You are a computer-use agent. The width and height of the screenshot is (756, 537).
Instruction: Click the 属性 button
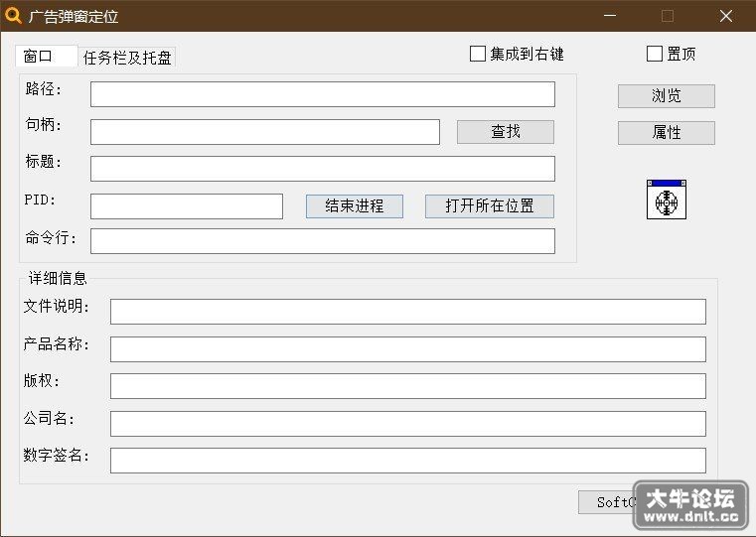click(x=667, y=132)
